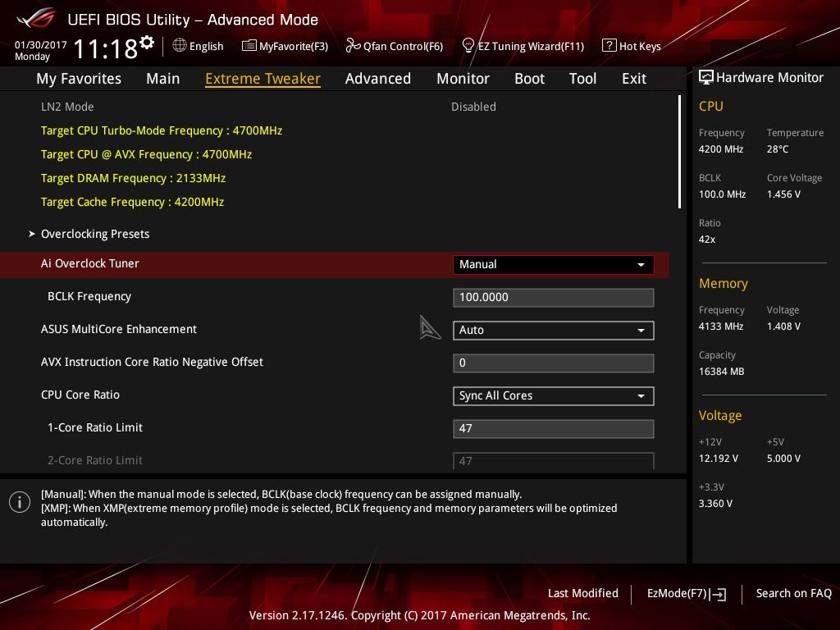Click CPU temperature 28°C reading
The image size is (840, 630).
(778, 149)
